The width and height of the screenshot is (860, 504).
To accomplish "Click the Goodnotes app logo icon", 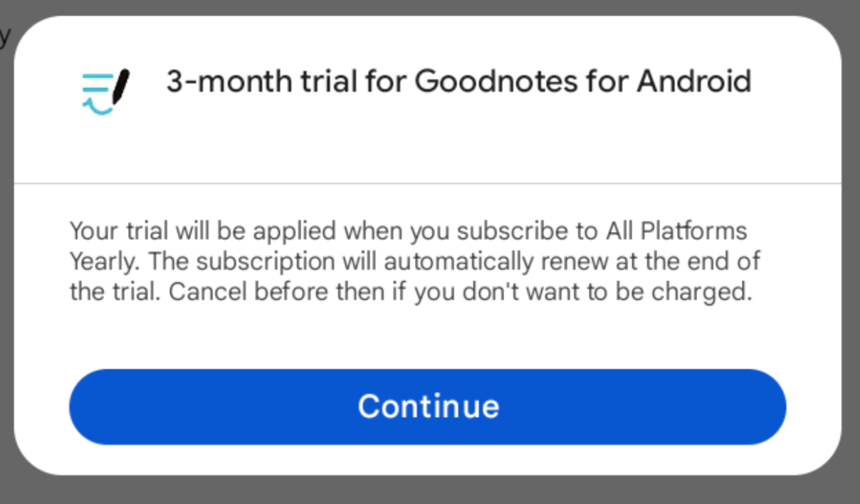I will click(105, 91).
